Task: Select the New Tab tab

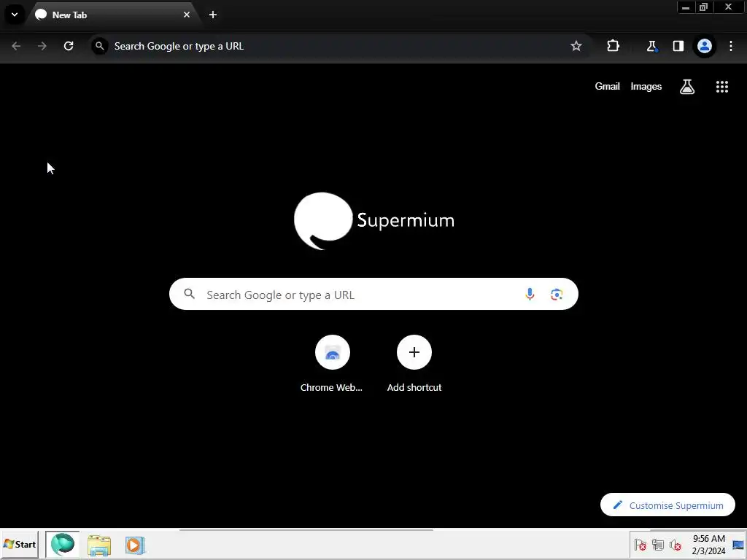Action: click(113, 15)
